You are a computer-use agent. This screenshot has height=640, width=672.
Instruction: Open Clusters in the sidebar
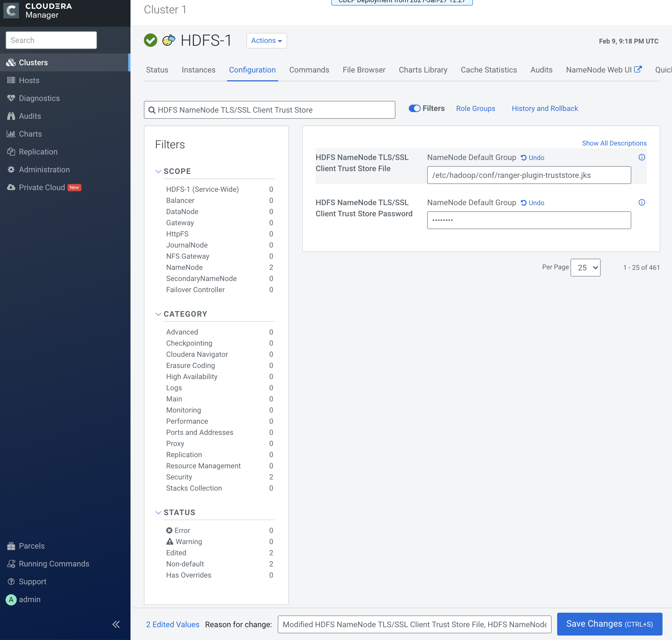point(65,62)
